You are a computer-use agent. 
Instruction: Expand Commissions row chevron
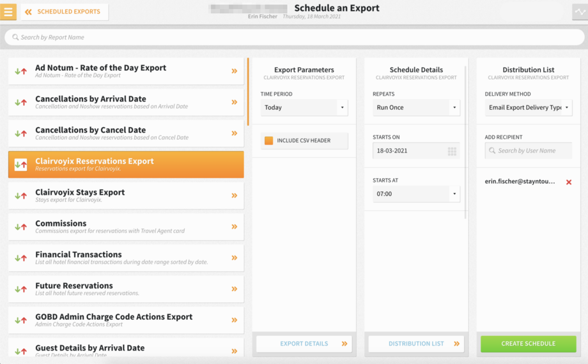point(235,227)
